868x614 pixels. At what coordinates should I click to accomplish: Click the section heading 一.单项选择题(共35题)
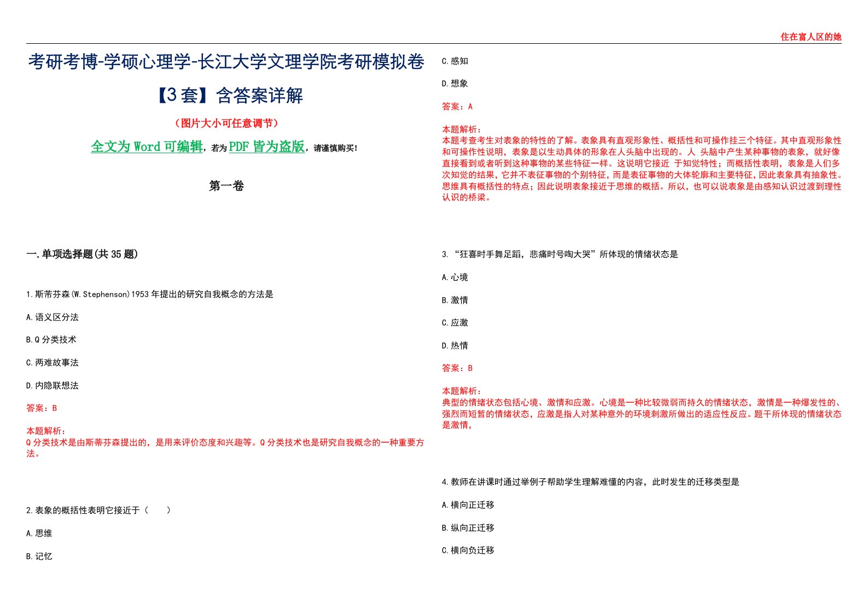[82, 254]
